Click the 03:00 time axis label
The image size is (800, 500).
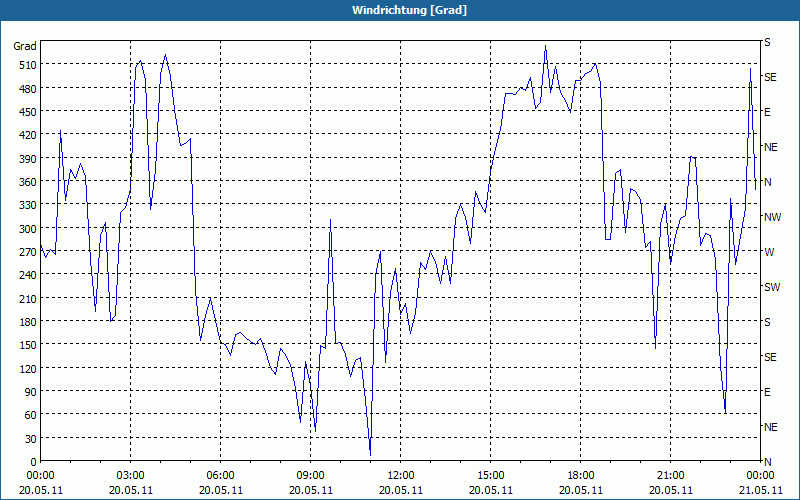pyautogui.click(x=131, y=476)
